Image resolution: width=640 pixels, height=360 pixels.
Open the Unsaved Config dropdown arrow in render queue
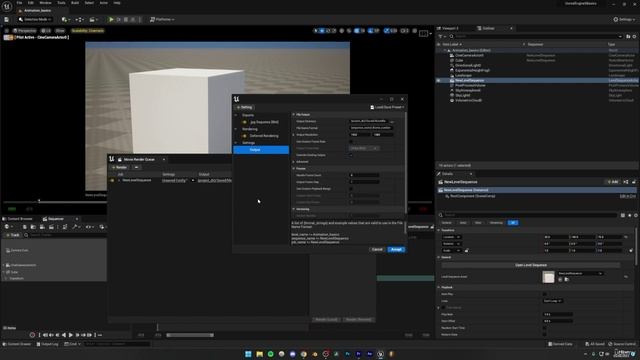tap(193, 180)
